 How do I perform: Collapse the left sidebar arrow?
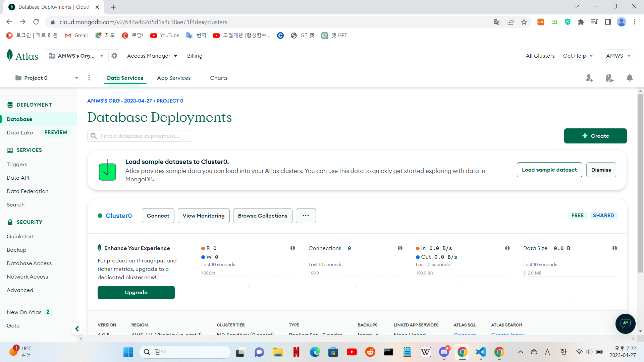point(77,329)
